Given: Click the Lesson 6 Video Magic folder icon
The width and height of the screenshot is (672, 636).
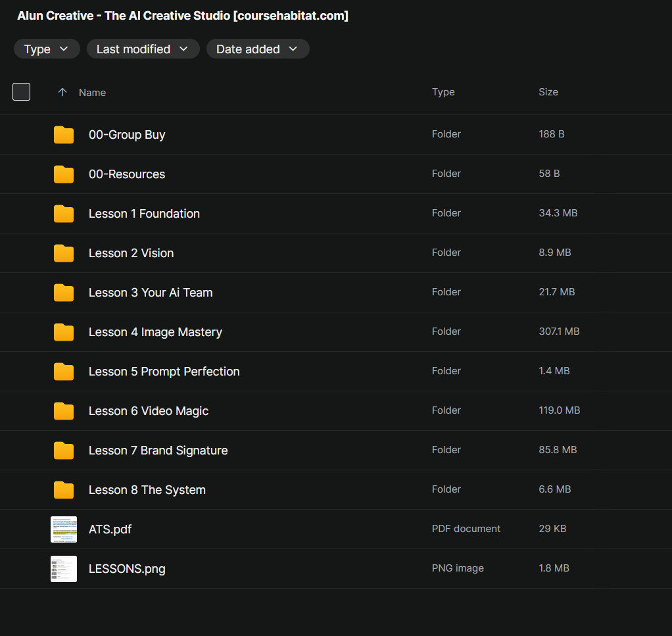Looking at the screenshot, I should 64,411.
